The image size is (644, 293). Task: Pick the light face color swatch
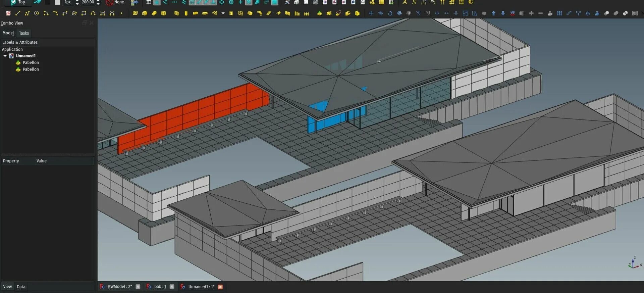[x=57, y=2]
